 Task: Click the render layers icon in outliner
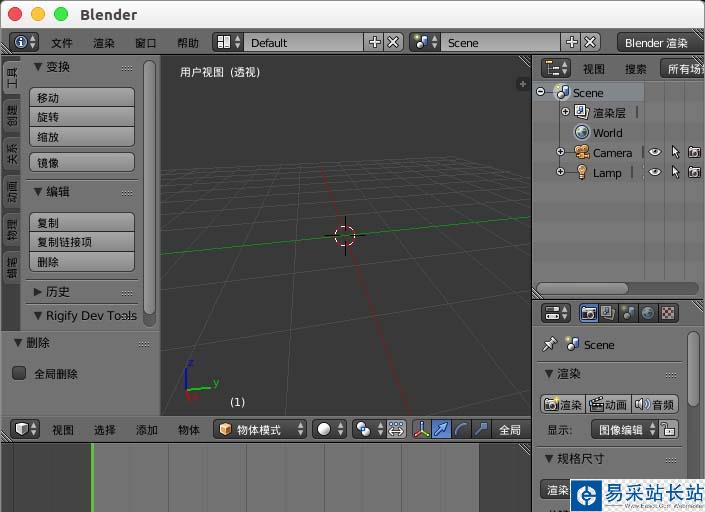(x=582, y=112)
